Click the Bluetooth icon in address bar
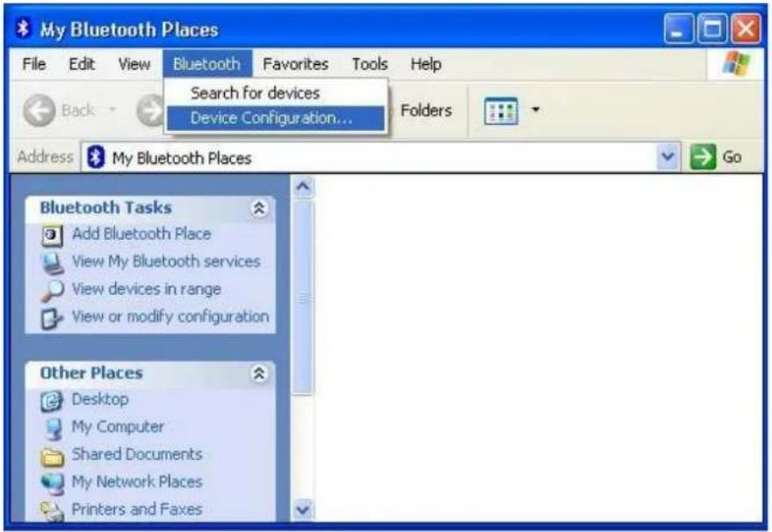 tap(96, 157)
